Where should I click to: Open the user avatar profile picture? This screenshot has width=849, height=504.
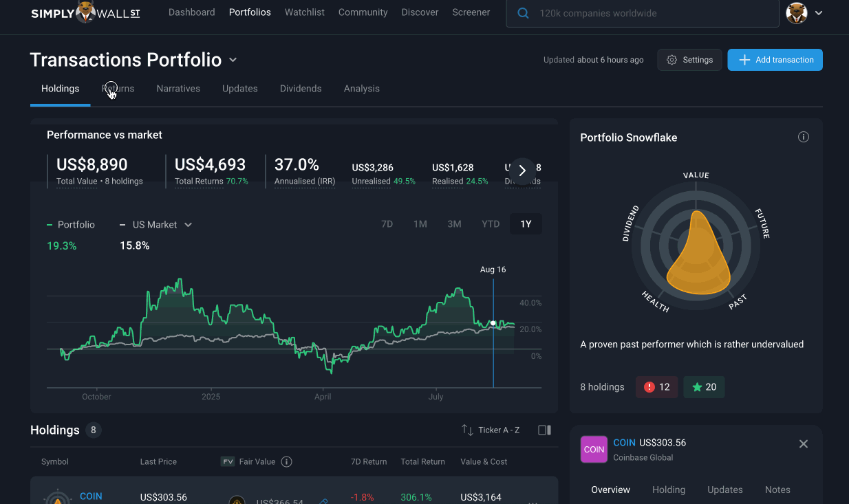tap(797, 13)
